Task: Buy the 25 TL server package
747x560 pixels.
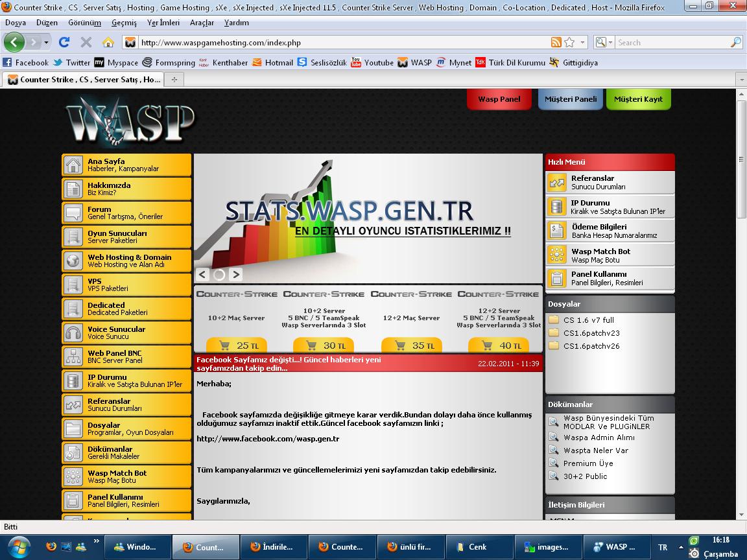Action: point(237,345)
